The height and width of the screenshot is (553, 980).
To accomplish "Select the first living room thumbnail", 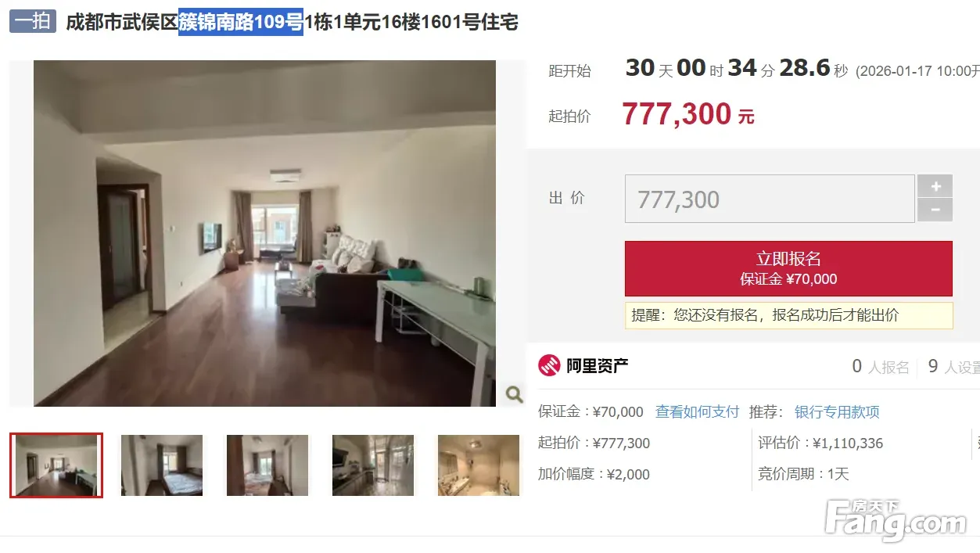I will coord(56,465).
